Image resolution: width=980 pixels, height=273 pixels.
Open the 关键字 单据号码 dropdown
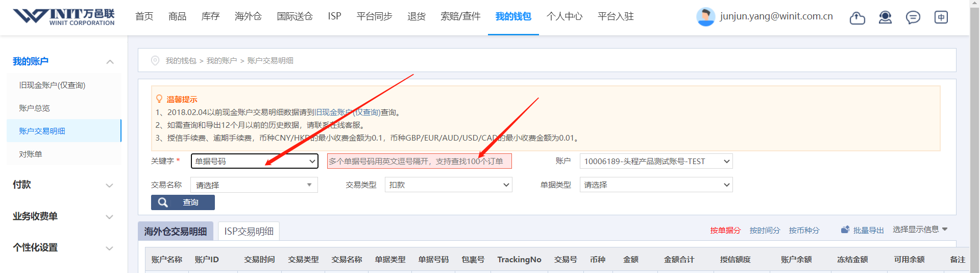pyautogui.click(x=255, y=161)
